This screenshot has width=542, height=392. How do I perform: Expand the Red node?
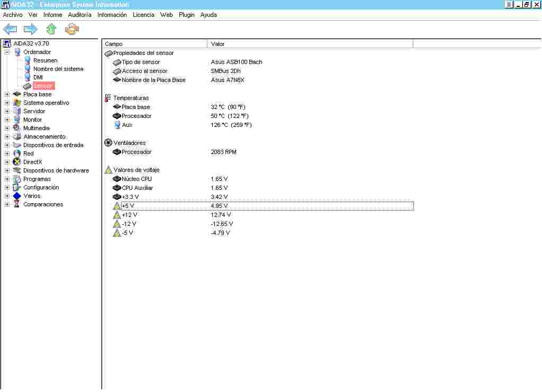pyautogui.click(x=7, y=154)
